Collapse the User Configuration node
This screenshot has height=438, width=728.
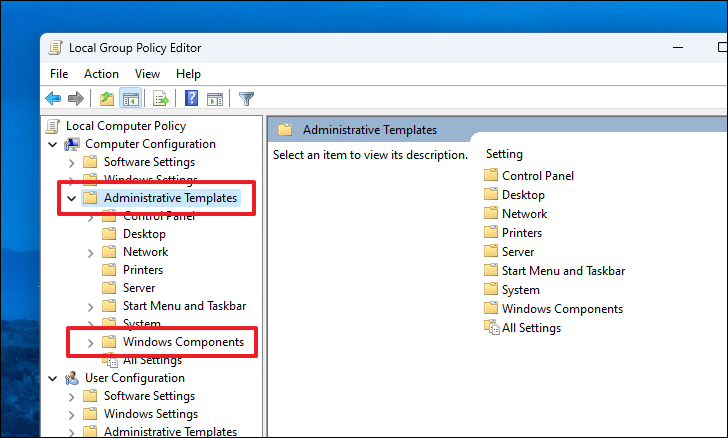coord(52,379)
